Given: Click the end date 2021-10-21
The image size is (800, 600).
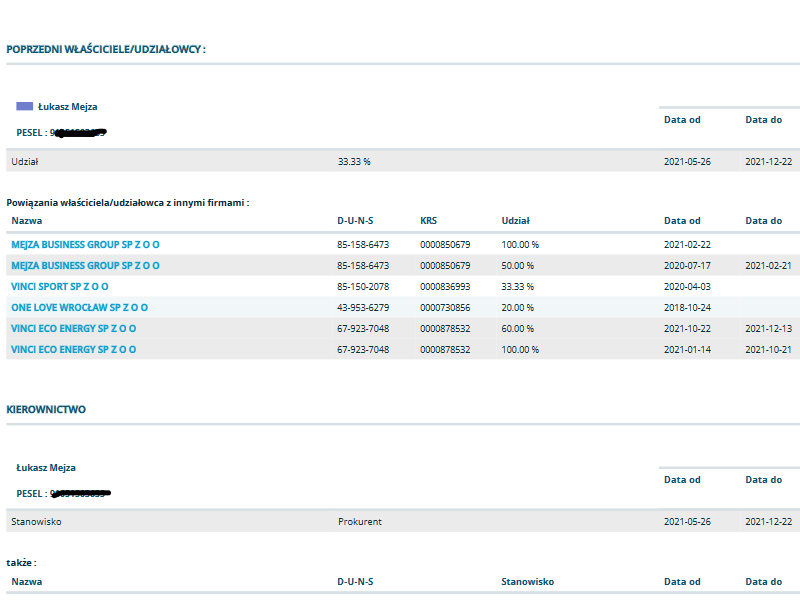Looking at the screenshot, I should [768, 349].
